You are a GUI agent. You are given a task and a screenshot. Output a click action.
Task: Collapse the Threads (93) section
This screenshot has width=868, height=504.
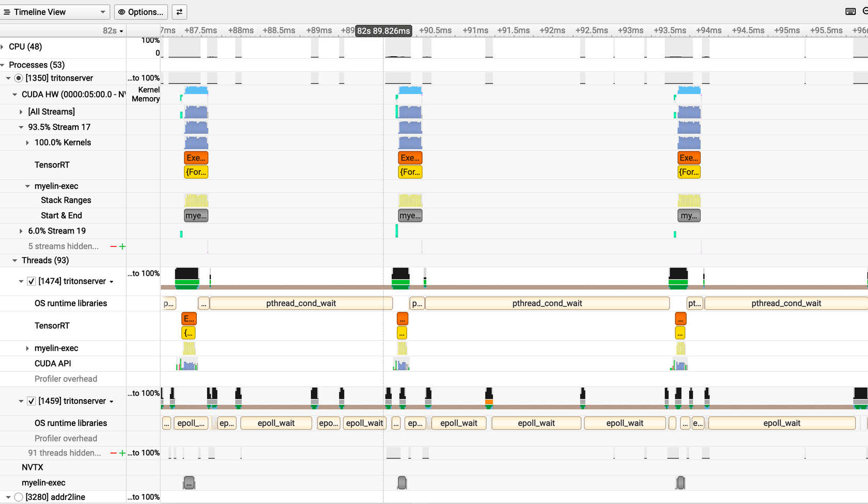pos(14,260)
